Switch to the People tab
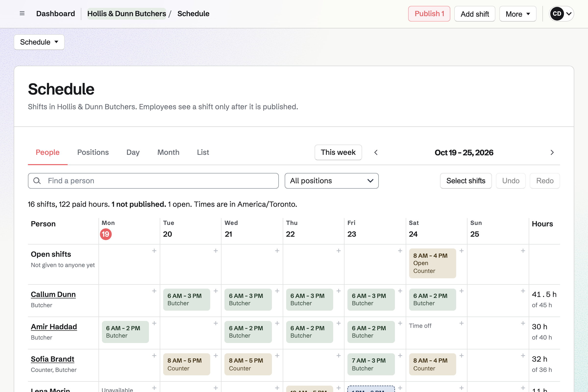588x392 pixels. click(48, 152)
